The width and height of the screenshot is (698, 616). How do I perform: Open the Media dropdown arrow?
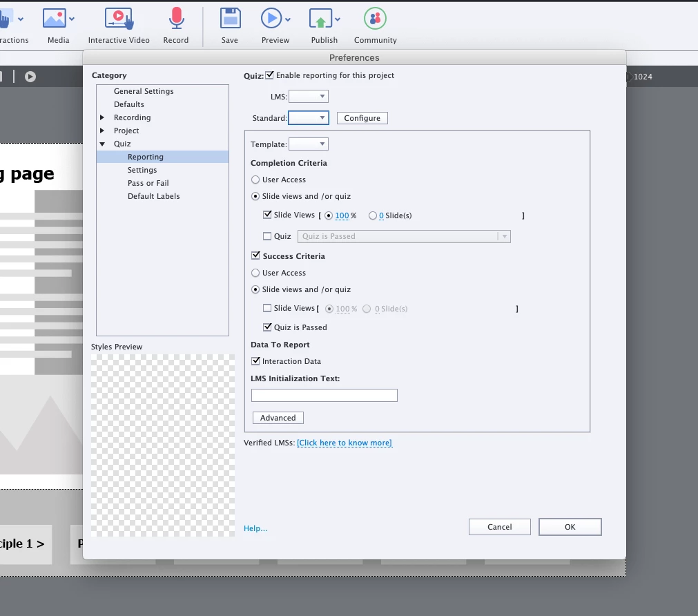[72, 19]
